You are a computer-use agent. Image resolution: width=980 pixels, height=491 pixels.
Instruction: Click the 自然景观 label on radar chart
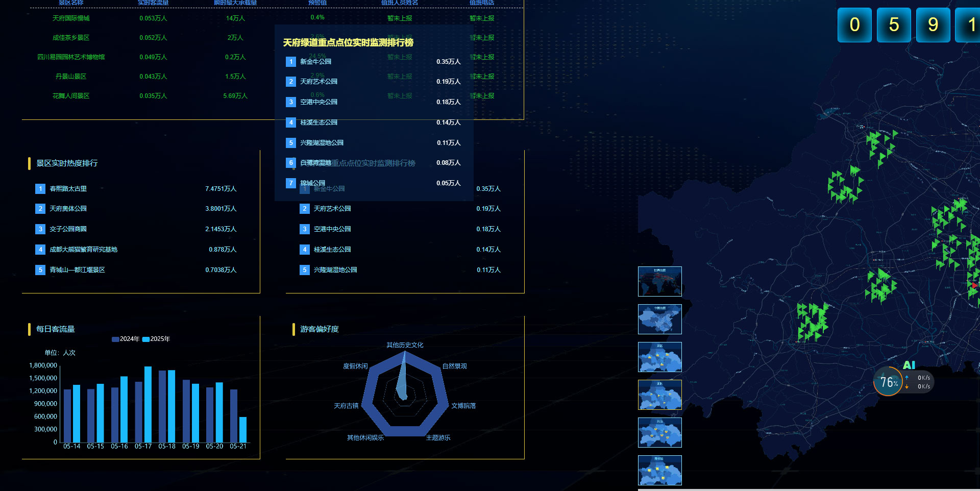[x=454, y=366]
